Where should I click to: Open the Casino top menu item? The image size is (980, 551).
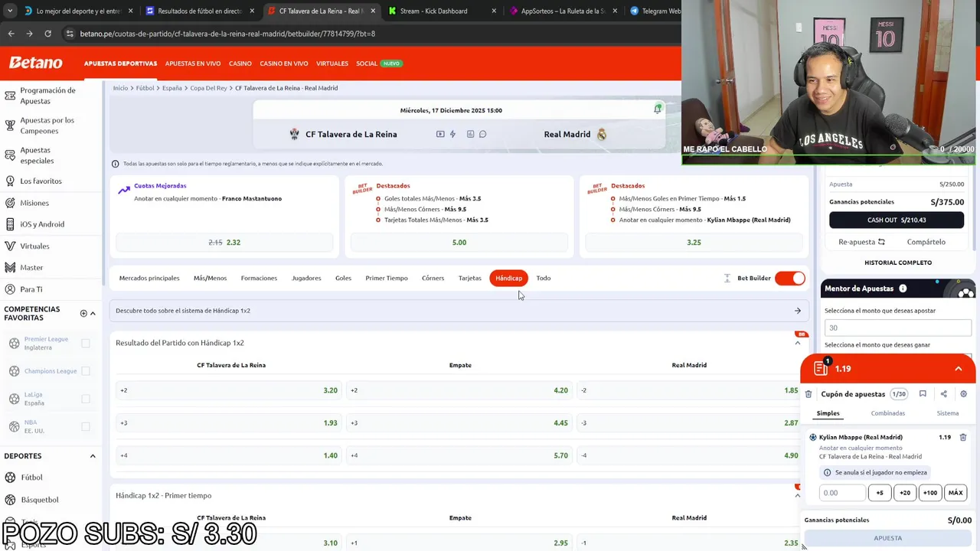pos(240,64)
